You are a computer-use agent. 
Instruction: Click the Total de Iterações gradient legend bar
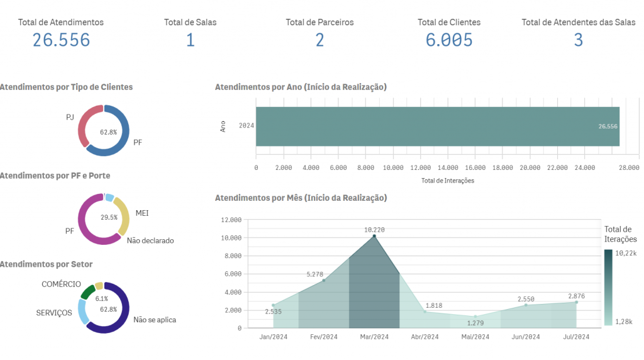click(608, 287)
